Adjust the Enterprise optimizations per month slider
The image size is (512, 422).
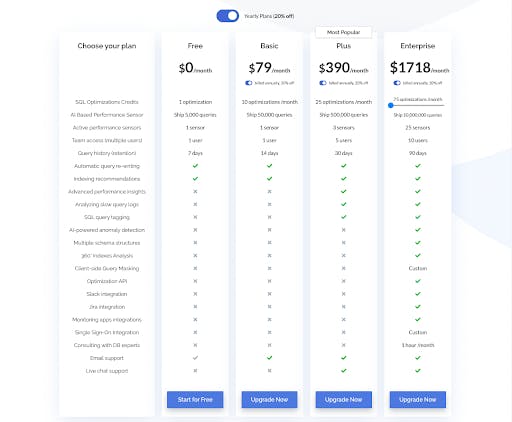pyautogui.click(x=391, y=105)
